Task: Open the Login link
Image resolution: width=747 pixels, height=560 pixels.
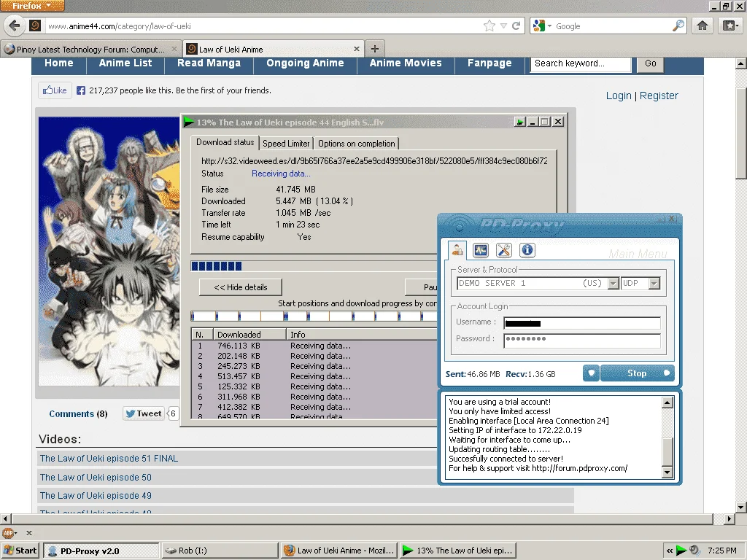Action: coord(619,96)
